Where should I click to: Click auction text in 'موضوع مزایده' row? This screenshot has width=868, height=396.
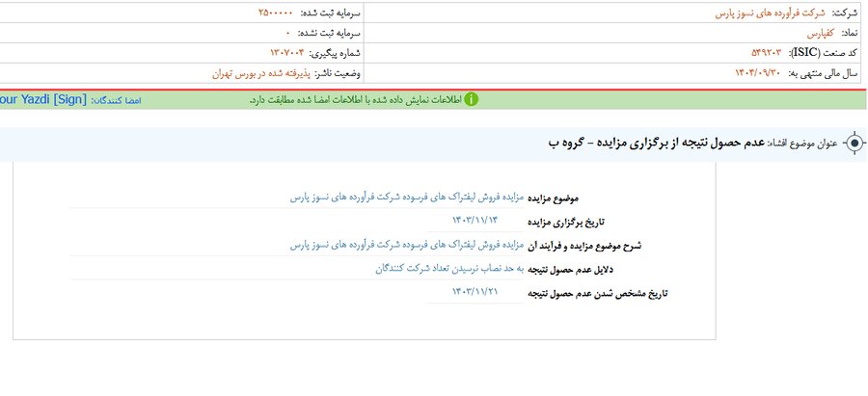pos(407,197)
